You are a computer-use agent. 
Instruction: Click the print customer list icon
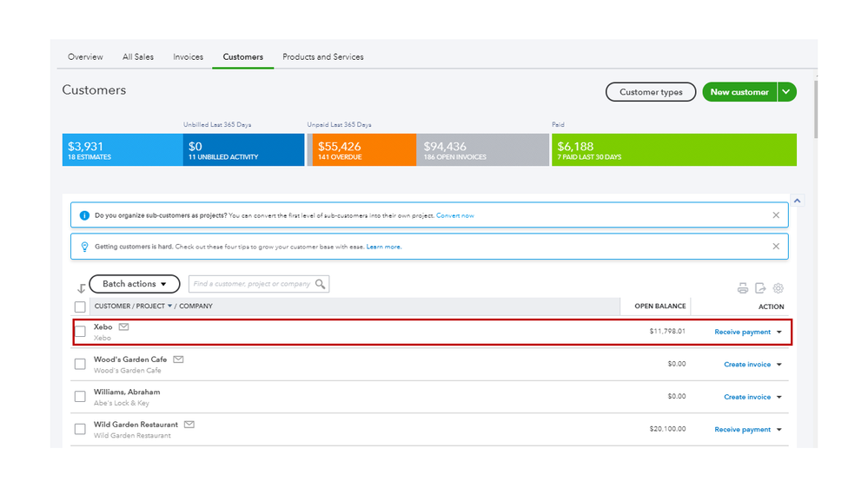point(743,288)
